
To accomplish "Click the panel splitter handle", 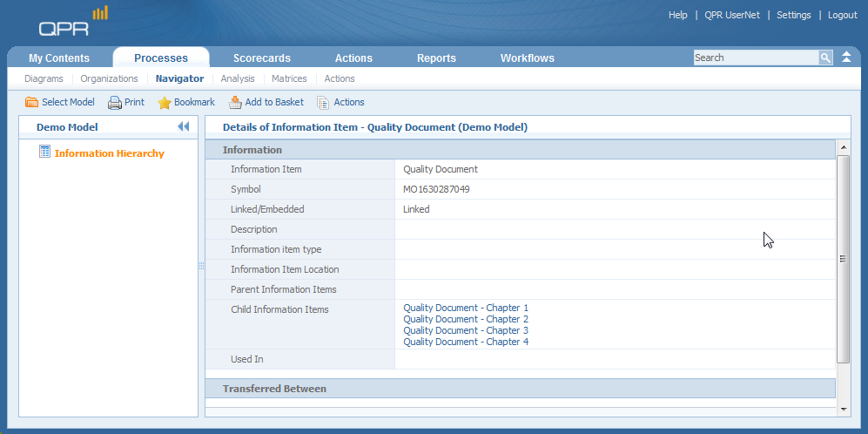I will 201,266.
